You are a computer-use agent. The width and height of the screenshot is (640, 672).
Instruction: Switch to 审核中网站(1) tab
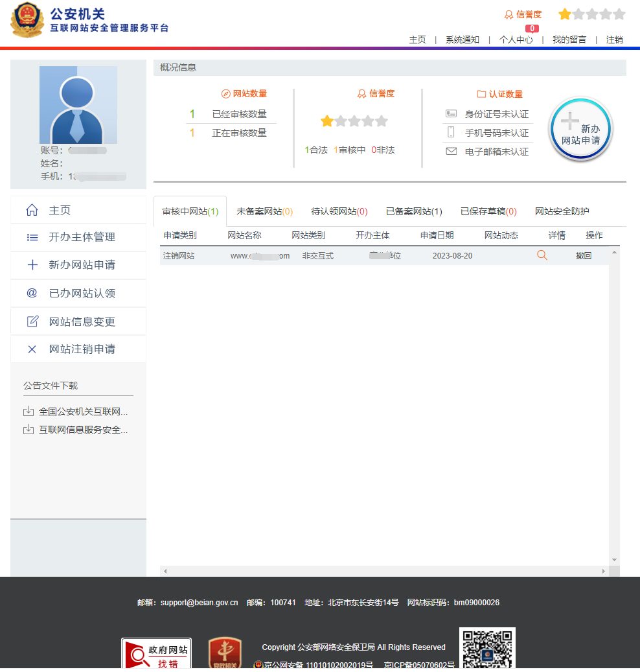[190, 211]
